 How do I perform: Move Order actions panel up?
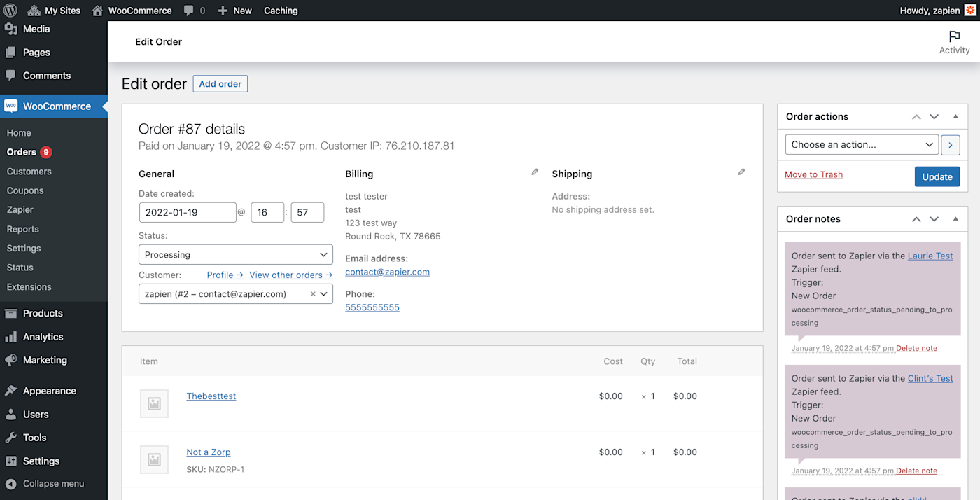(916, 117)
